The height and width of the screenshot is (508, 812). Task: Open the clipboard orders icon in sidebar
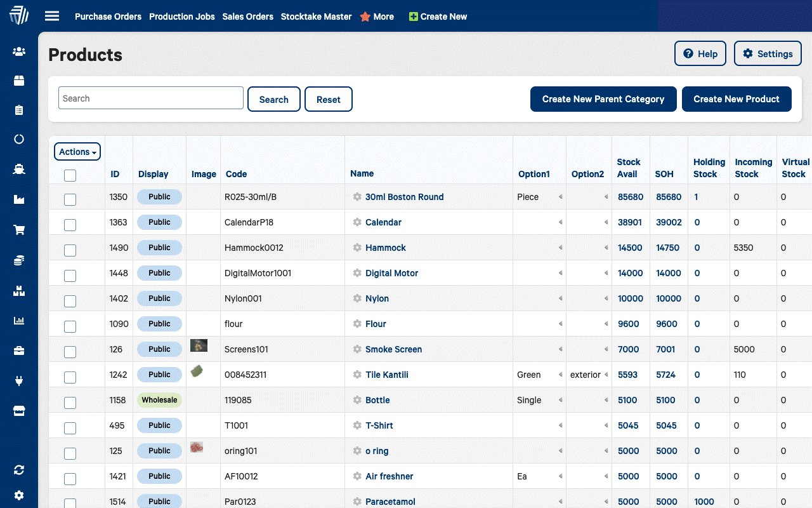(x=18, y=109)
